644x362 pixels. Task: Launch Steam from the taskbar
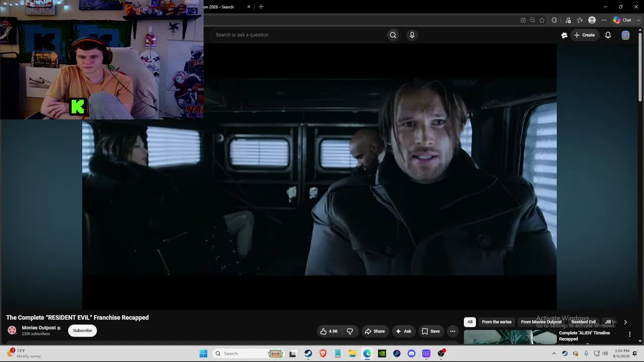click(x=308, y=353)
